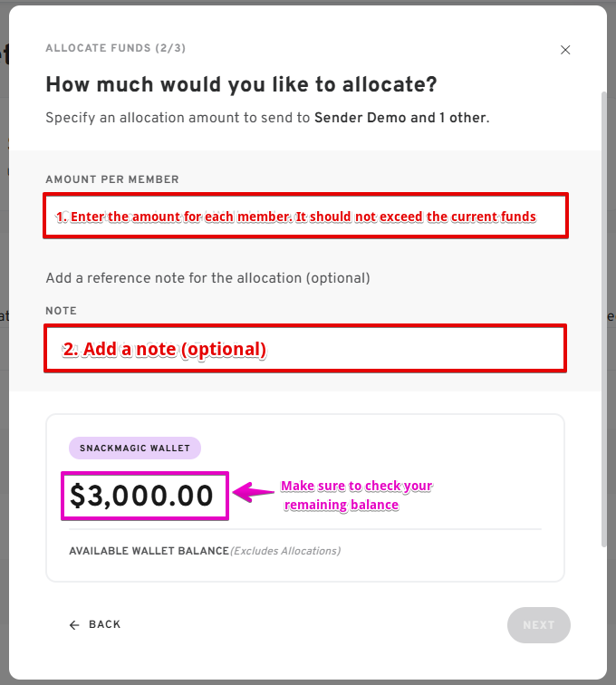Click into the Note input field
Screen dimensions: 616x685
[305, 349]
